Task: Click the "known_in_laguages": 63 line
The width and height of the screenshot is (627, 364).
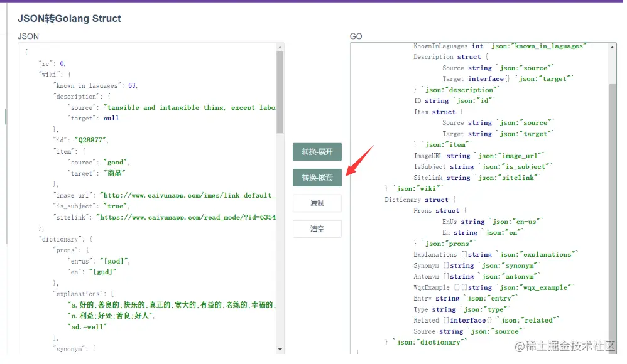Action: point(95,85)
